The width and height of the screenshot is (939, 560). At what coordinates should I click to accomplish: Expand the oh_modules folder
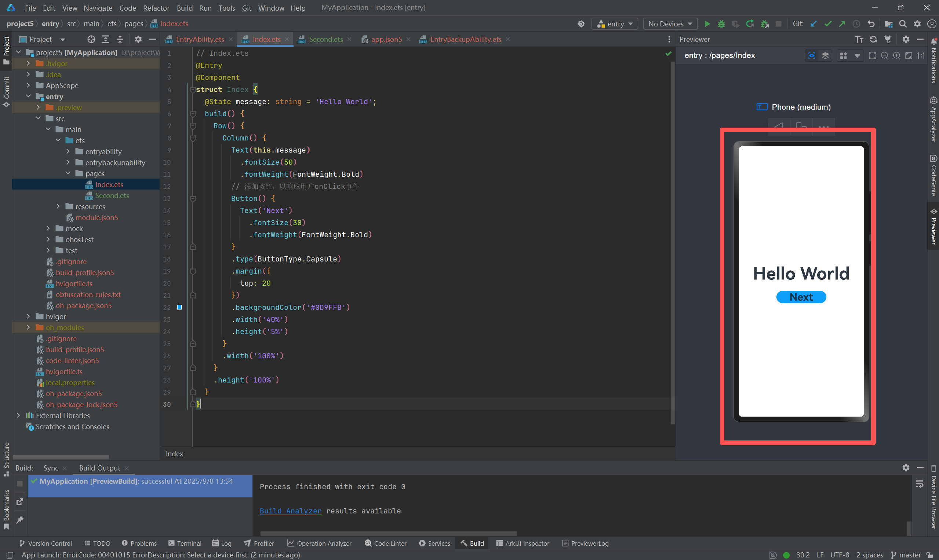click(28, 327)
